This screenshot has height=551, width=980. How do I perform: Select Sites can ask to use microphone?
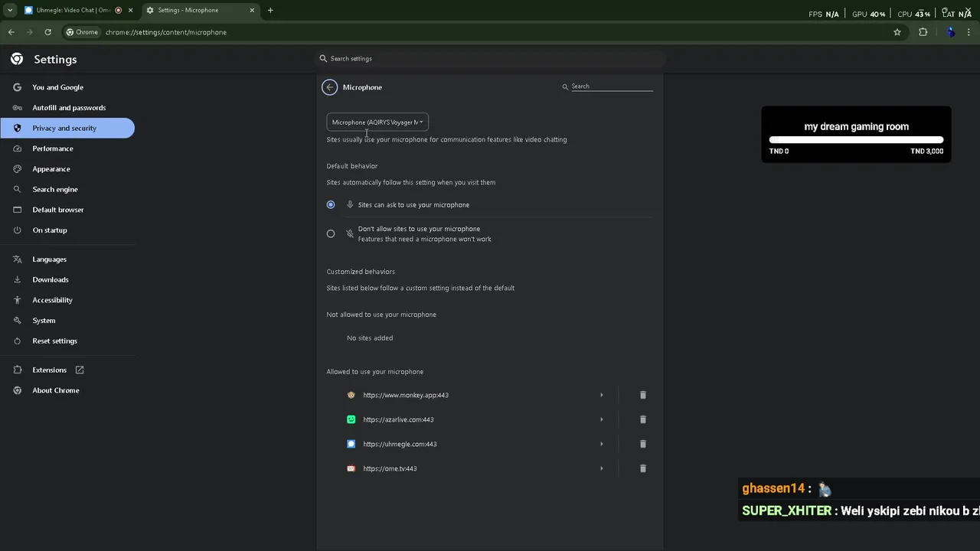click(x=331, y=205)
